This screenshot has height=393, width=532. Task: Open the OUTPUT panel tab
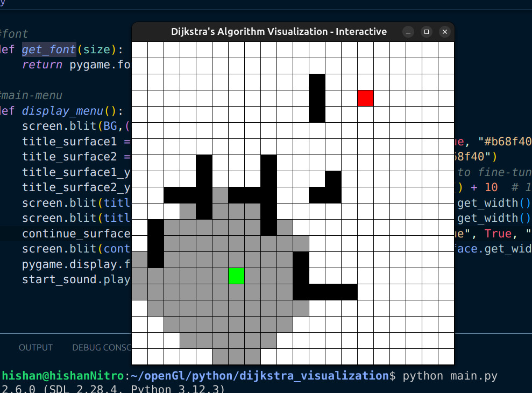36,348
